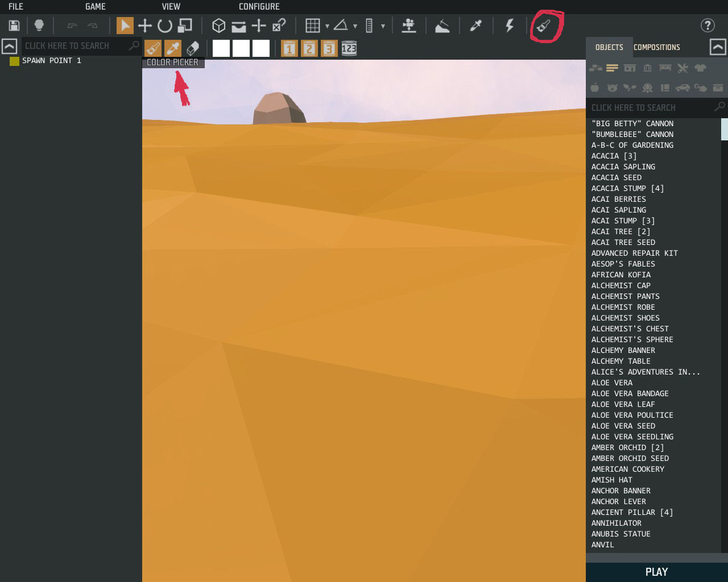
Task: Toggle the paint brush mode
Action: (153, 48)
